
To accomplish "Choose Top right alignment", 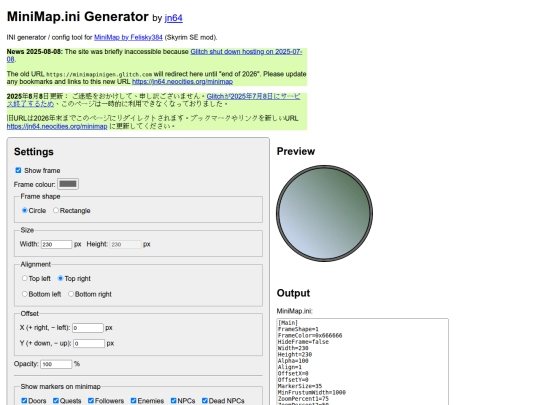I will point(60,278).
